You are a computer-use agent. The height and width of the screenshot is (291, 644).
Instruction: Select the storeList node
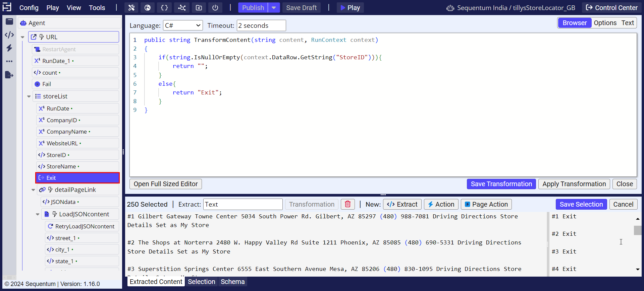point(75,96)
